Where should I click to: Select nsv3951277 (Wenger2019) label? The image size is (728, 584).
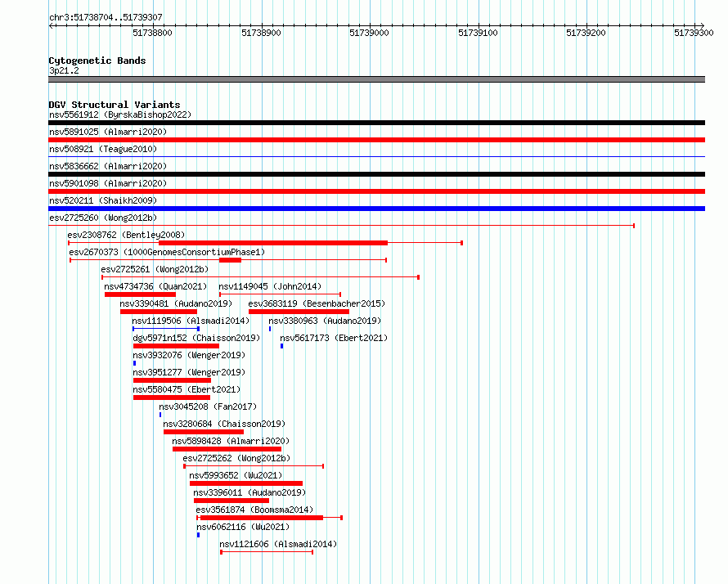[189, 372]
